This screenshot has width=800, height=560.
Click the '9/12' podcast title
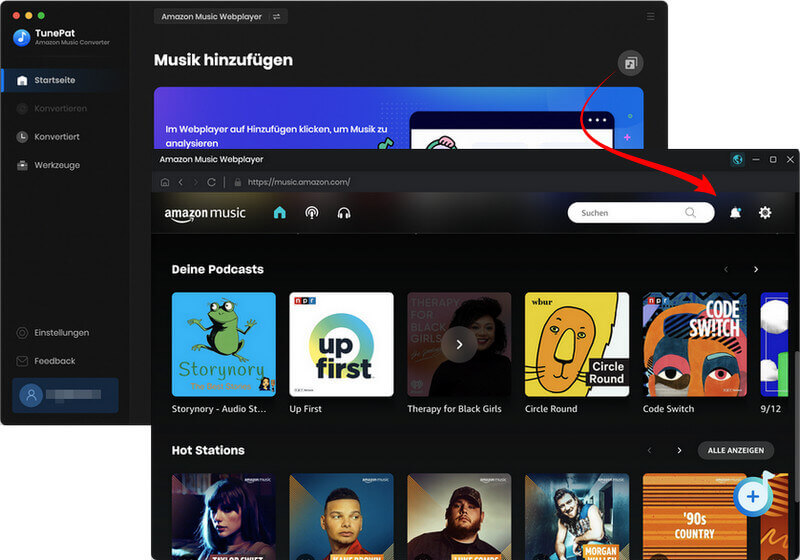click(770, 409)
